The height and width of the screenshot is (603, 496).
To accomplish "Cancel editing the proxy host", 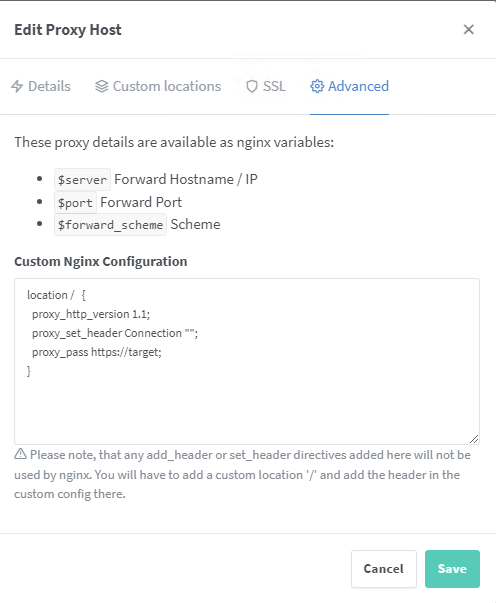I will pos(384,569).
